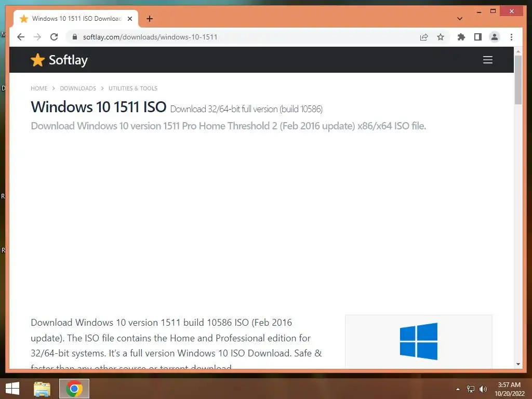Open the volume speaker icon
532x399 pixels.
[483, 389]
